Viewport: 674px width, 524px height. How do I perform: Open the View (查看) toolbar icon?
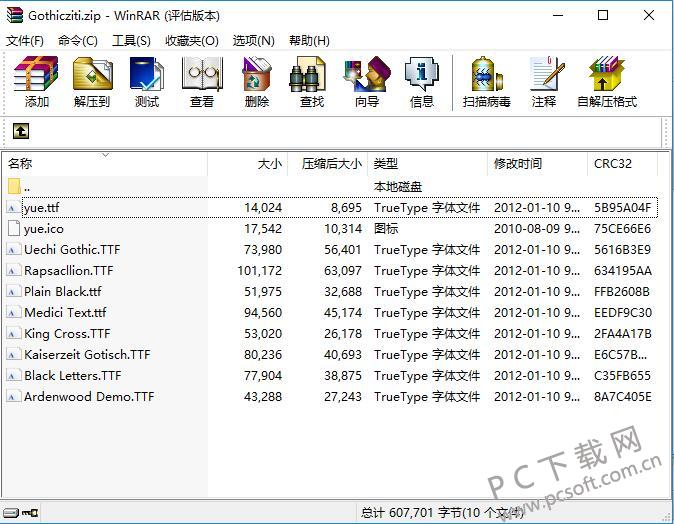pos(202,74)
